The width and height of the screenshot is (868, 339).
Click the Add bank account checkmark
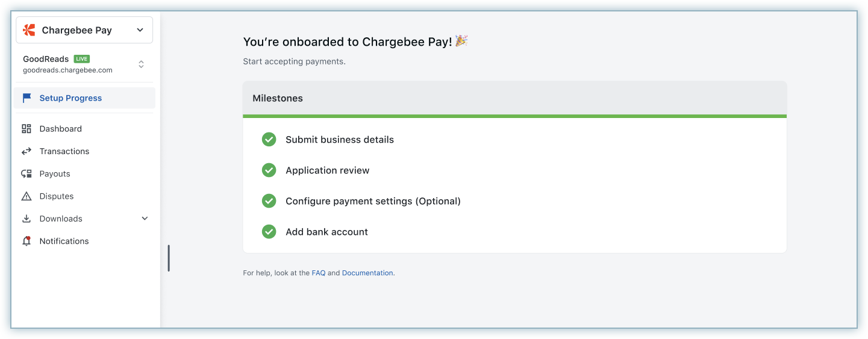(269, 232)
